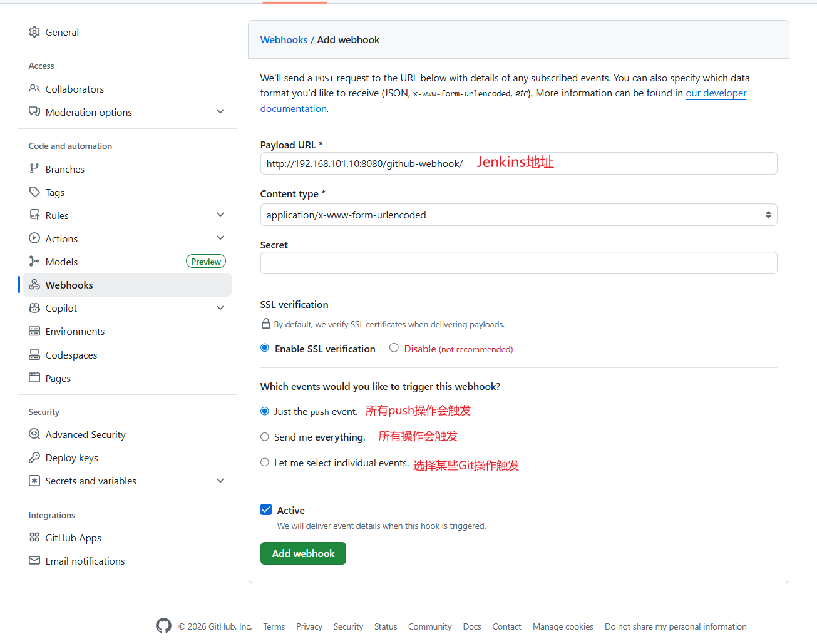817x644 pixels.
Task: Click the Add webhook button
Action: pos(303,553)
